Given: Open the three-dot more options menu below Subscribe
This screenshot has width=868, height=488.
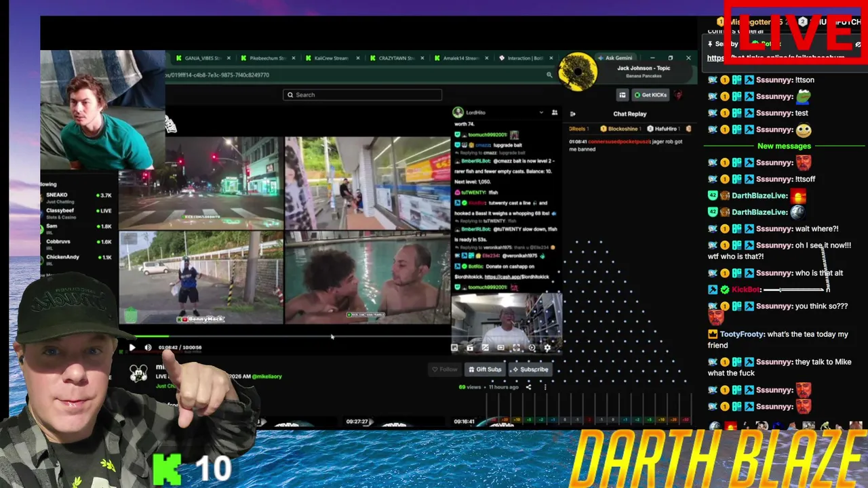Looking at the screenshot, I should click(x=545, y=387).
